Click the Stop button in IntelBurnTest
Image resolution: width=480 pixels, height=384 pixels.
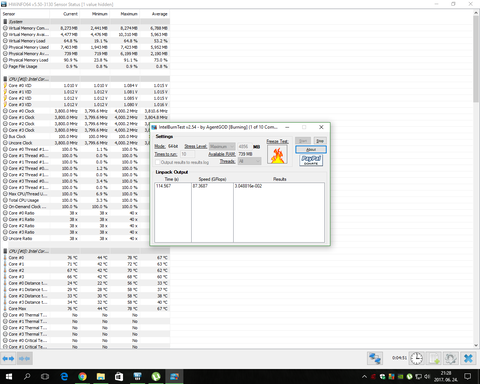(320, 141)
